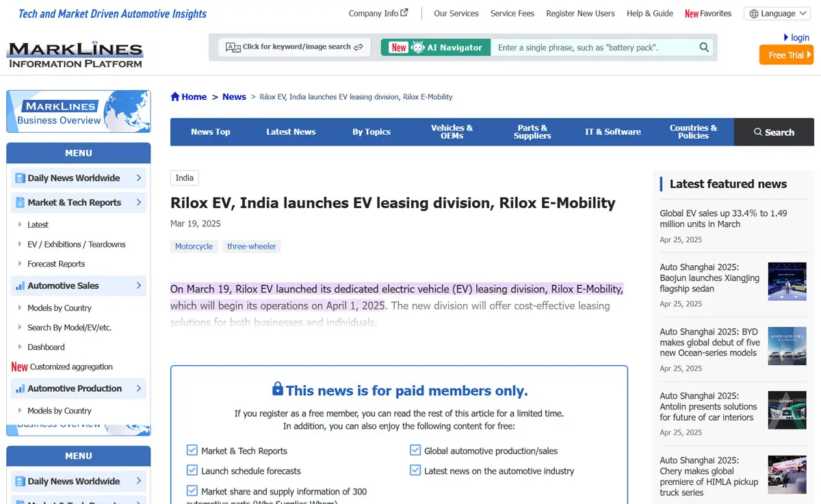Open the BYD Ocean-series news thumbnail
The width and height of the screenshot is (821, 504).
[x=787, y=346]
